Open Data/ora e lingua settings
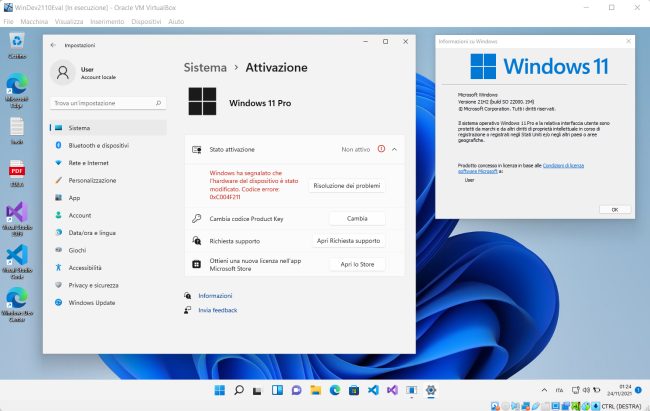The width and height of the screenshot is (650, 411). 108,233
